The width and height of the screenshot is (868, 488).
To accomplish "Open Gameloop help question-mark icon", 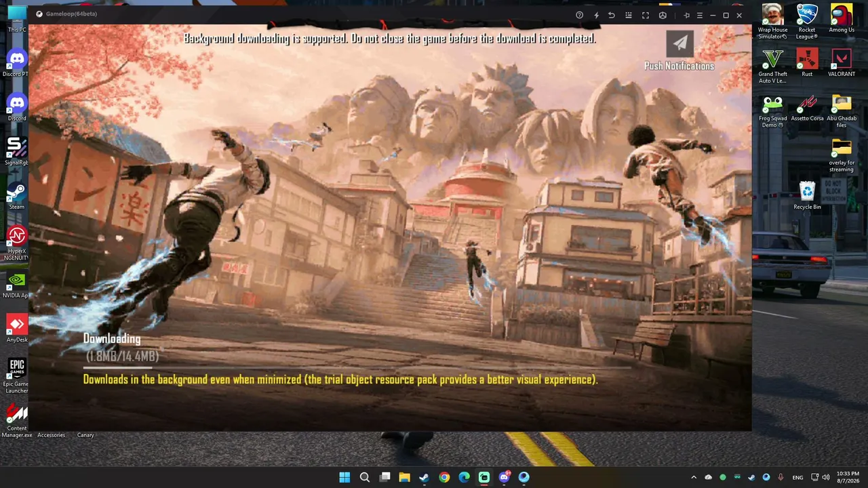I will tap(579, 15).
